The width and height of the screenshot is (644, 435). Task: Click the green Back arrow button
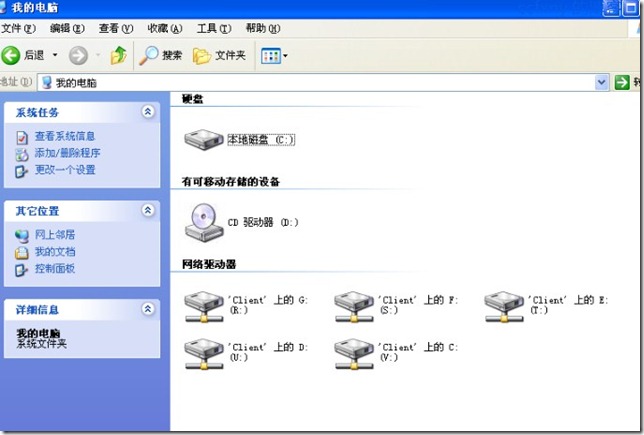[x=11, y=55]
